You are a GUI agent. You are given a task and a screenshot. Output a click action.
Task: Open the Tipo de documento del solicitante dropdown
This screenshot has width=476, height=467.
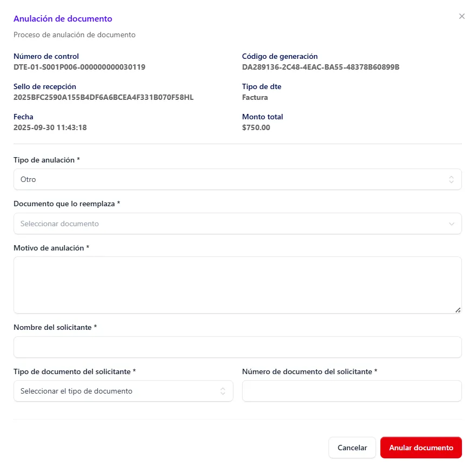tap(123, 391)
